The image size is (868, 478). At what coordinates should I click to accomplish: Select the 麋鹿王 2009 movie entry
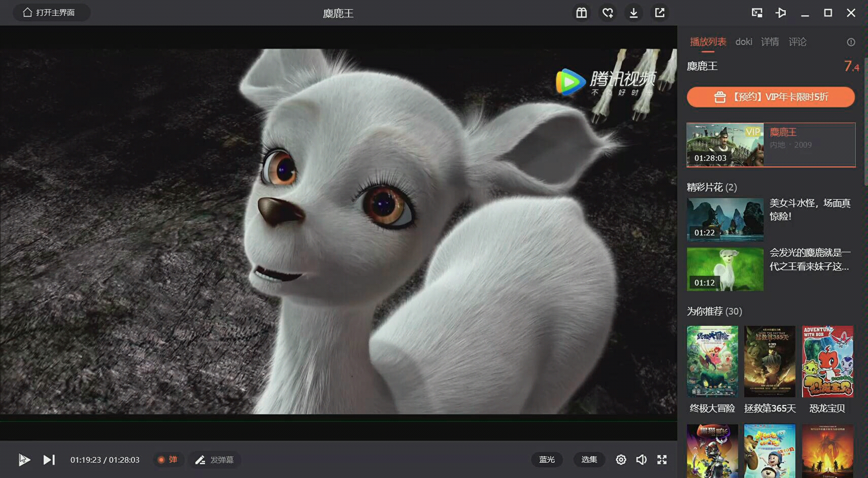tap(771, 145)
